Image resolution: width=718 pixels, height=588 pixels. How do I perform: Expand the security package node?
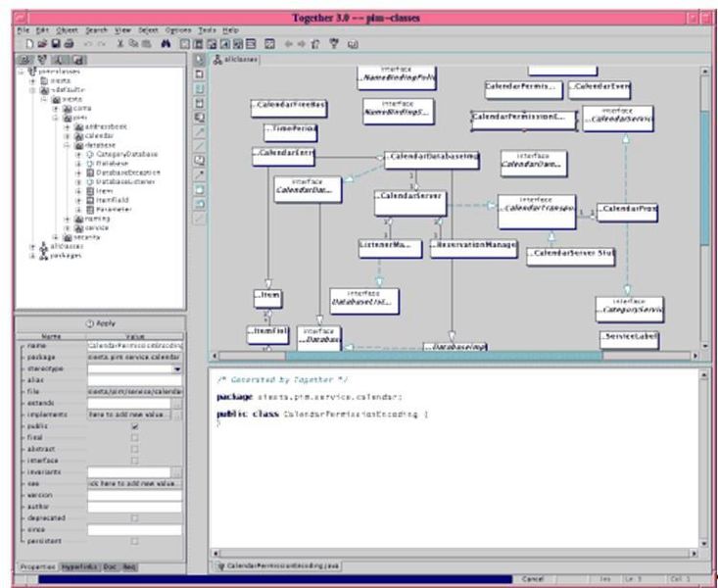coord(56,237)
